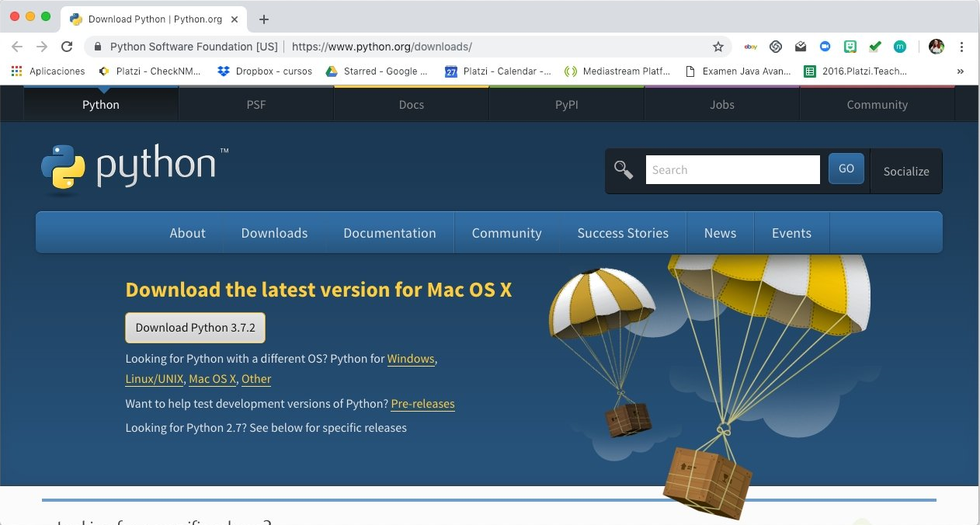This screenshot has width=980, height=525.
Task: Click the teal circle 'm' extension icon
Action: [900, 47]
